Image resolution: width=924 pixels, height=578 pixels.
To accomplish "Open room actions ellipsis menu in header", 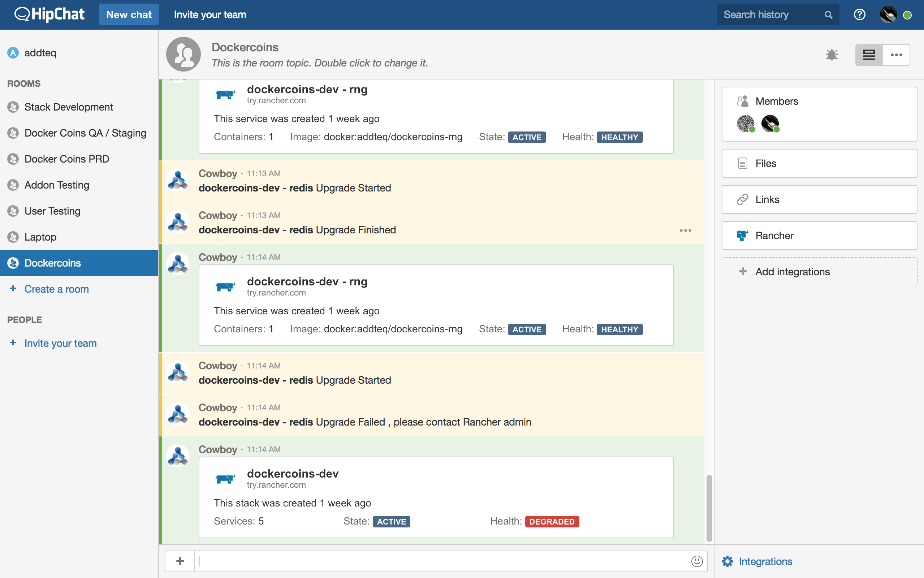I will [896, 55].
